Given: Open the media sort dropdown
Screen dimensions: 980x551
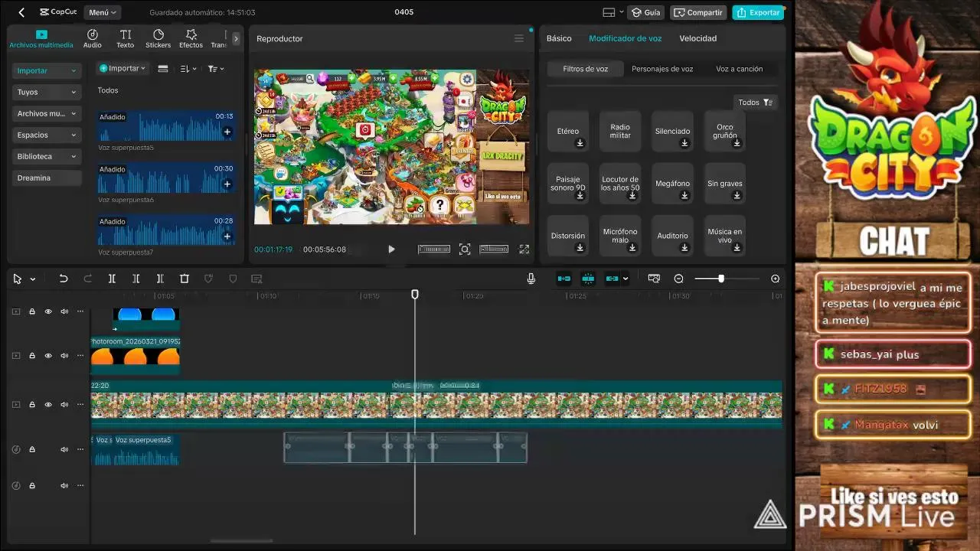Looking at the screenshot, I should pos(188,68).
